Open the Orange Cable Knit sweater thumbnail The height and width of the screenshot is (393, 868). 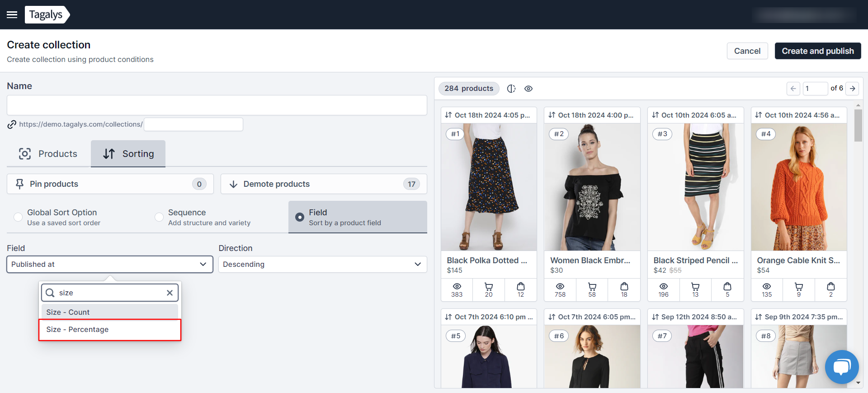click(x=799, y=187)
